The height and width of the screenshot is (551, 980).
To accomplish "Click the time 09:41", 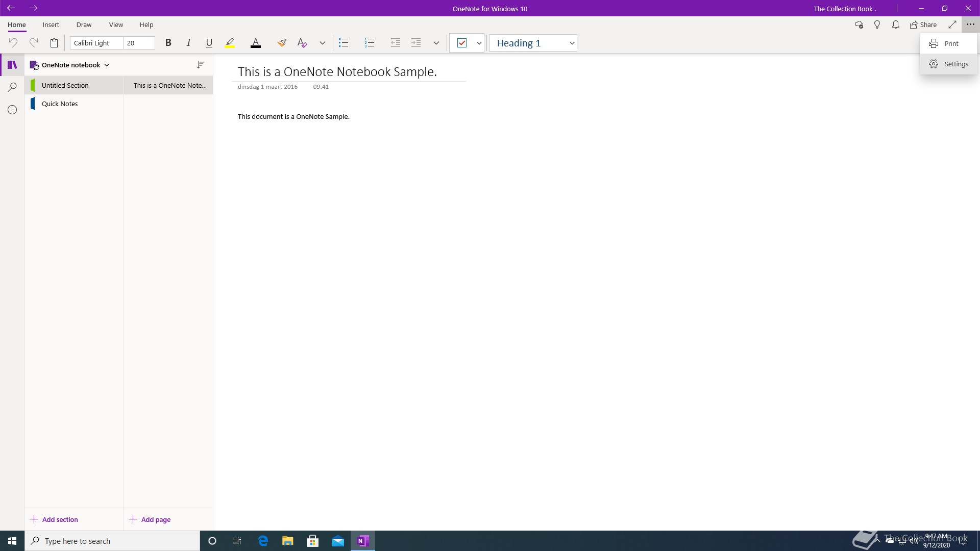I will (321, 87).
